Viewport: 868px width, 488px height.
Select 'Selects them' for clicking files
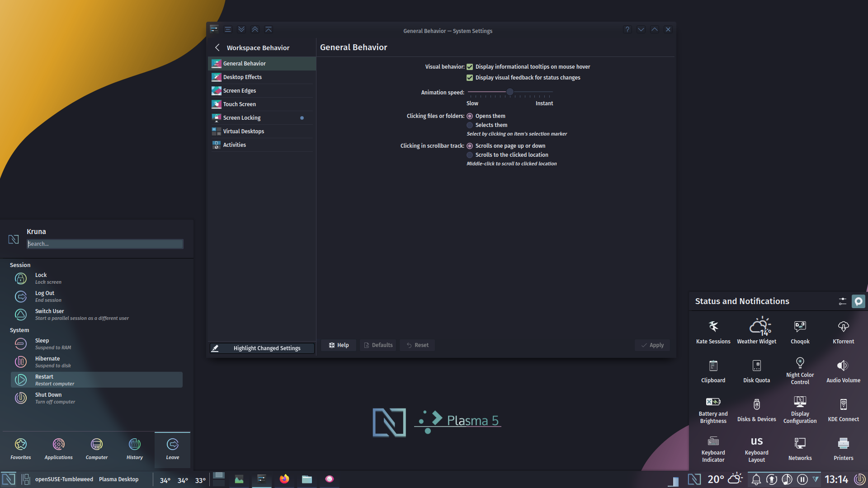tap(470, 125)
